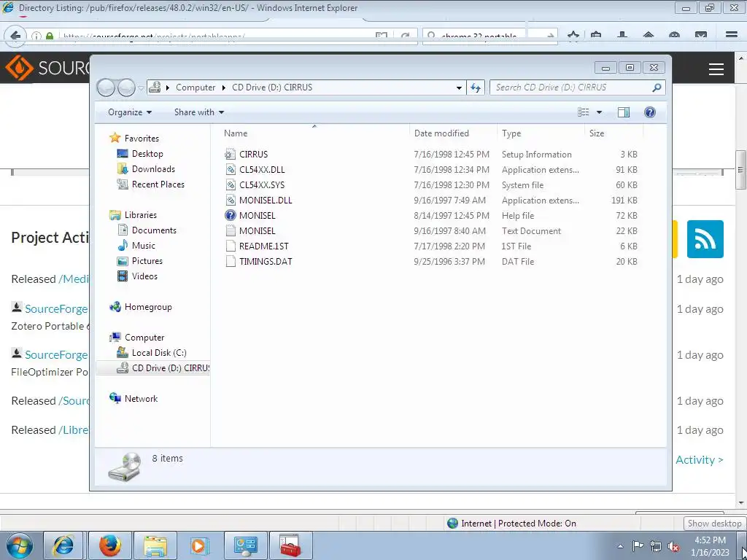Open Windows Media Player from taskbar
Viewport: 747px width, 560px height.
200,545
